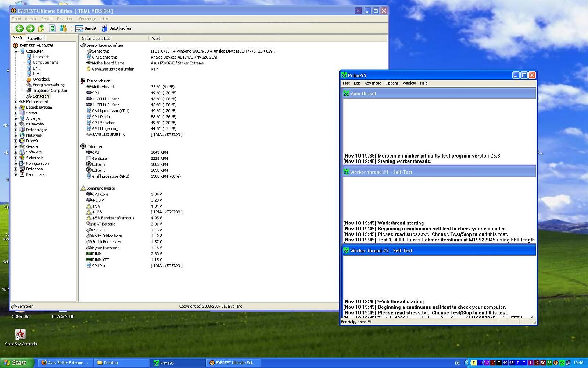Click the Geräte icon in tree
Viewport: 588px width, 368px height.
pos(22,146)
